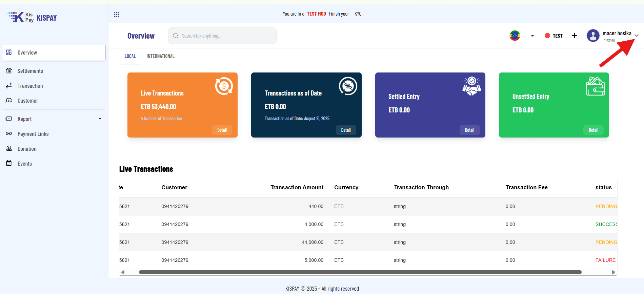Click the macer hosika username
The width and height of the screenshot is (644, 294).
click(x=617, y=33)
